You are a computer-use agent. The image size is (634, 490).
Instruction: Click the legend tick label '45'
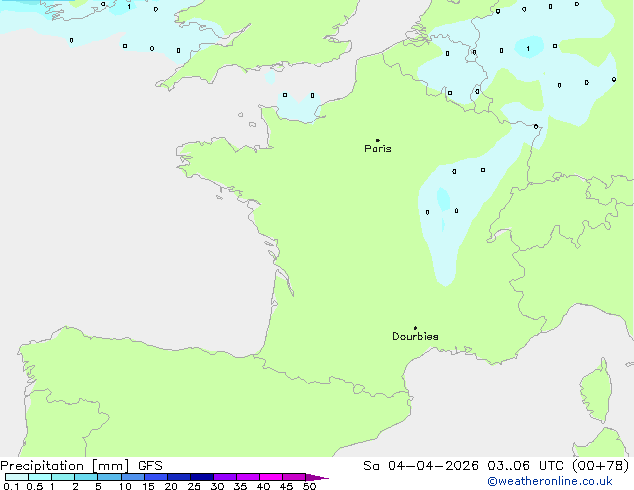pyautogui.click(x=286, y=486)
